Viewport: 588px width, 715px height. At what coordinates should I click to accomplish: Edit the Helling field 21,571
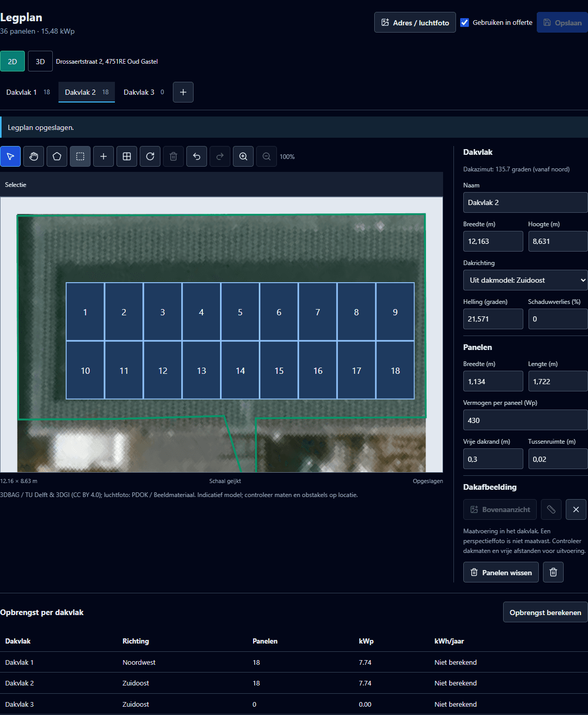point(493,319)
